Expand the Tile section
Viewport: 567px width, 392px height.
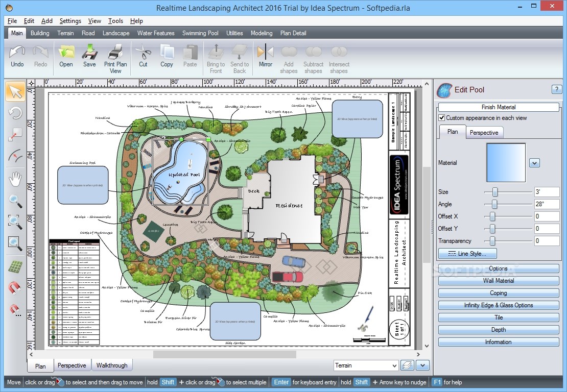point(498,317)
